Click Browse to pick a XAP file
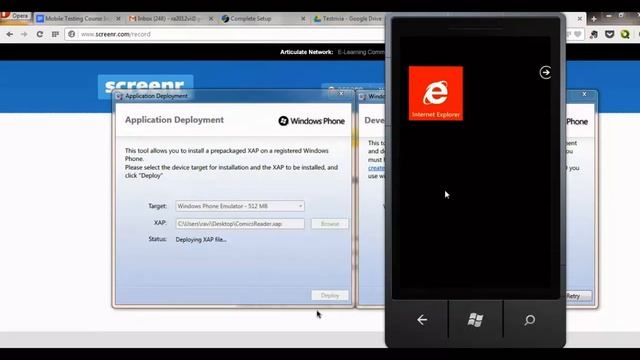Viewport: 640px width, 360px height. 330,224
